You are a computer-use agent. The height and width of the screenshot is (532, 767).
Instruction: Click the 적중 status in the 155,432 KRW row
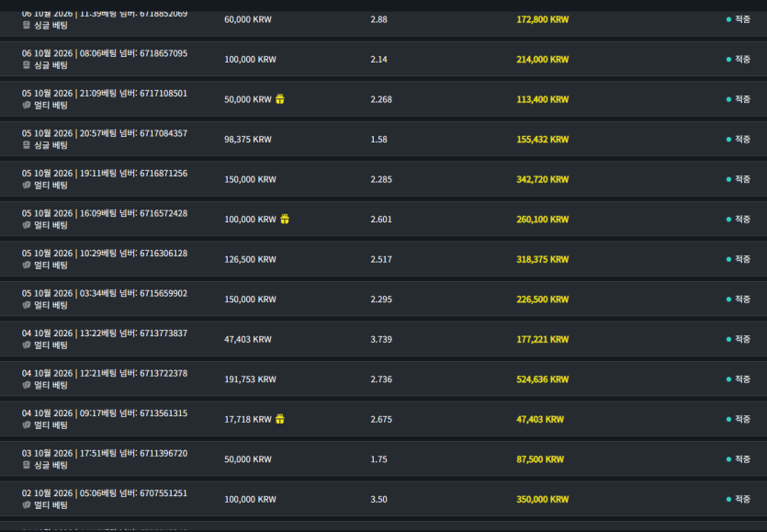click(x=739, y=140)
